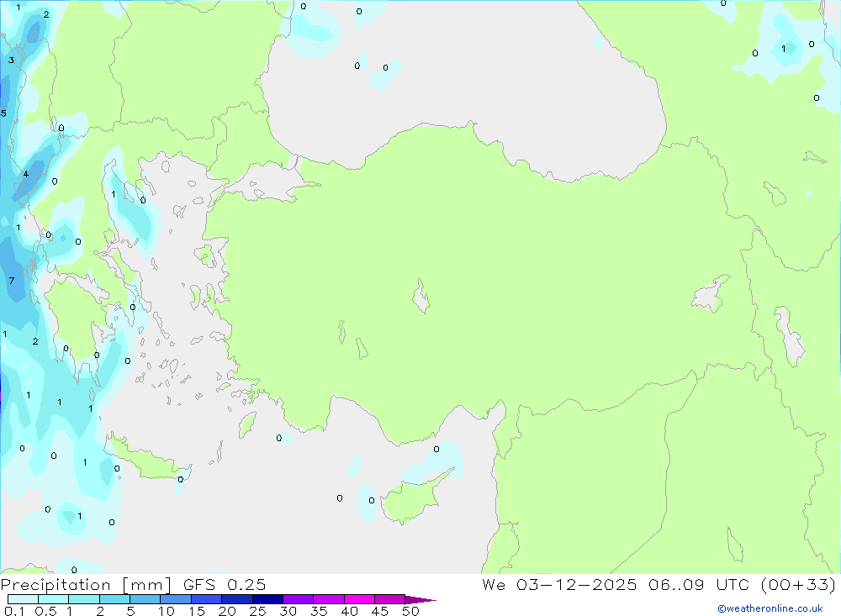Click the '0.5' legend scale label
This screenshot has height=616, width=841.
[x=45, y=611]
